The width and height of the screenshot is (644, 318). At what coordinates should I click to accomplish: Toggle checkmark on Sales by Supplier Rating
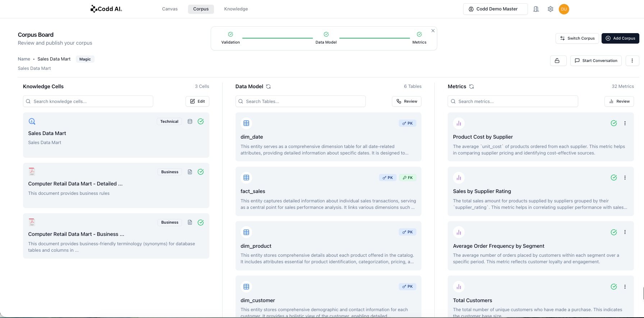tap(614, 178)
